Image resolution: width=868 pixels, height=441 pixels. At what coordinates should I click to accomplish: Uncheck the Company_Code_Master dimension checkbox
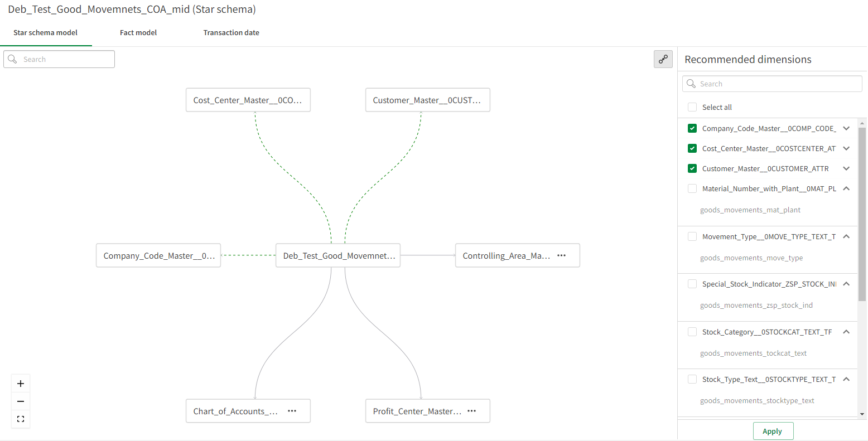point(692,128)
